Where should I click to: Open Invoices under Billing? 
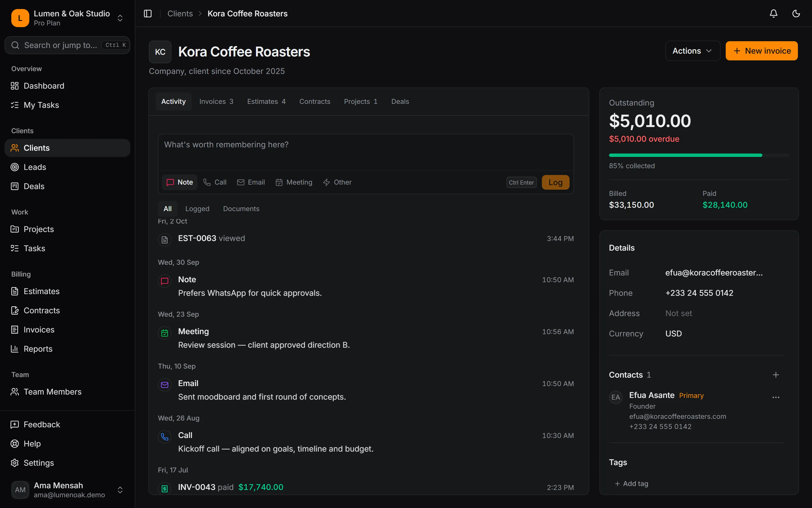[x=67, y=330]
